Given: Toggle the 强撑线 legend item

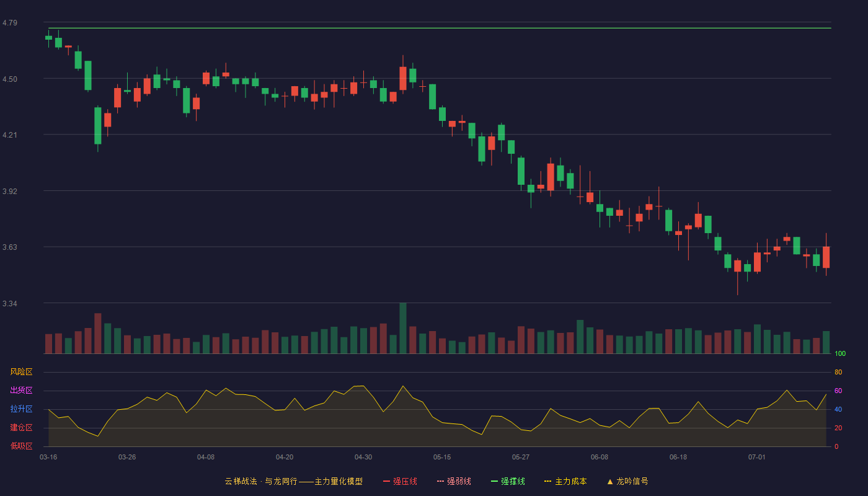Looking at the screenshot, I should tap(508, 481).
